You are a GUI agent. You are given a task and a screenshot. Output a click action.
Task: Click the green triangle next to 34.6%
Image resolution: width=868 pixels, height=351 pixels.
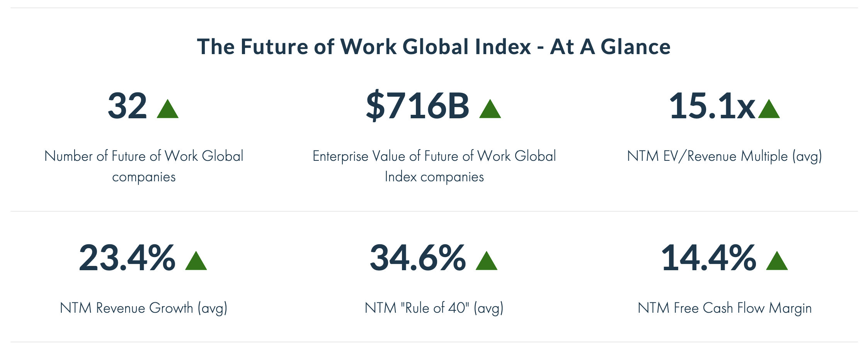(486, 262)
